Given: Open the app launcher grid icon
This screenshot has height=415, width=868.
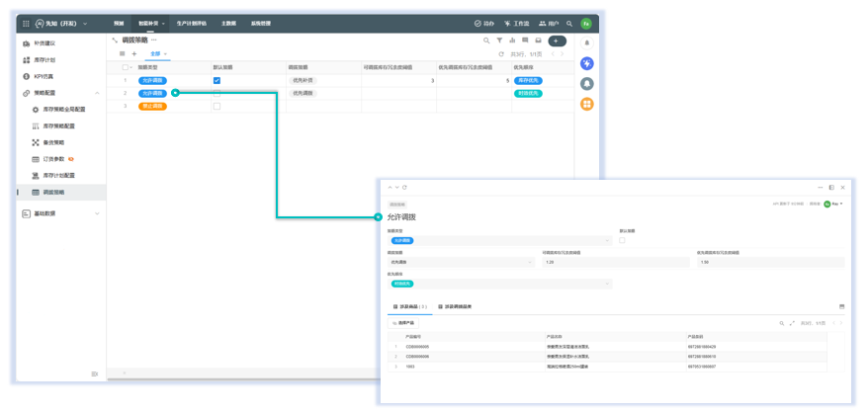Looking at the screenshot, I should coord(26,24).
